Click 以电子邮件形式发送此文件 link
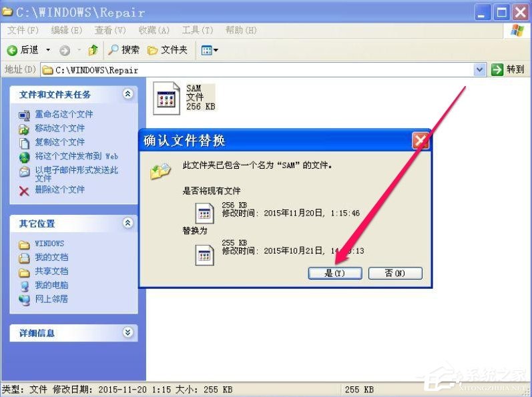 pos(76,173)
